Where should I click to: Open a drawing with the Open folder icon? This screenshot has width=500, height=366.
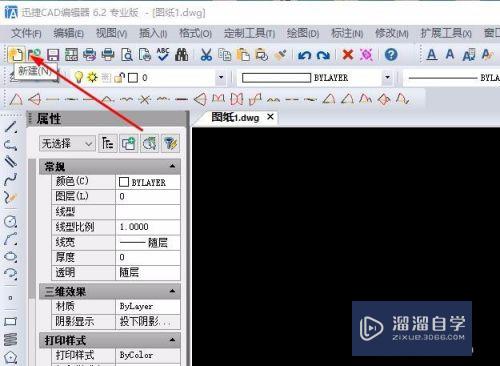34,55
